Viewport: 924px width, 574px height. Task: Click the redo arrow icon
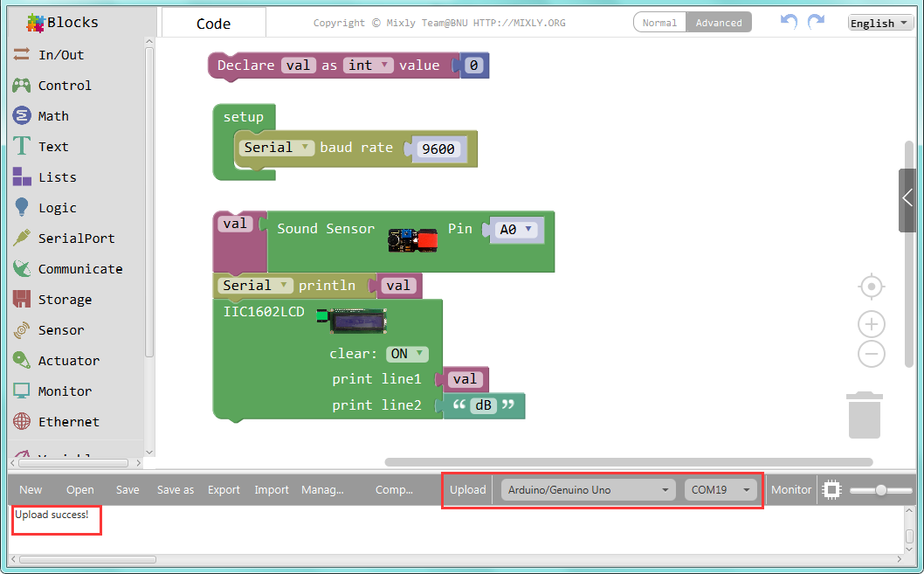(x=817, y=22)
